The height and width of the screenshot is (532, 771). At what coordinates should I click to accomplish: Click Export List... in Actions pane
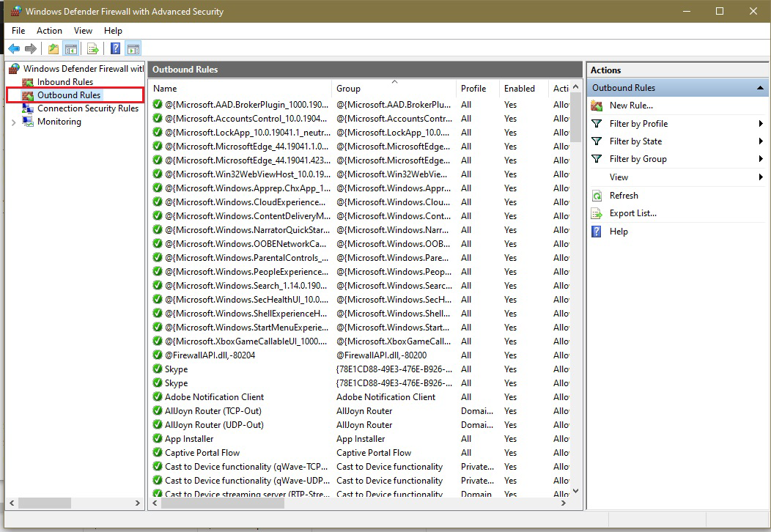[x=632, y=213]
